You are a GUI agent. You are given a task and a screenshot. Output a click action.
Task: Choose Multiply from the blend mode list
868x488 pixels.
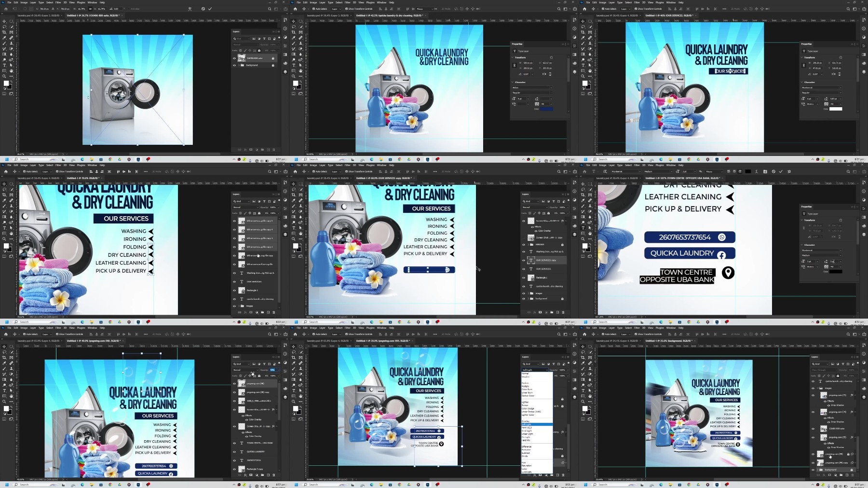[526, 386]
